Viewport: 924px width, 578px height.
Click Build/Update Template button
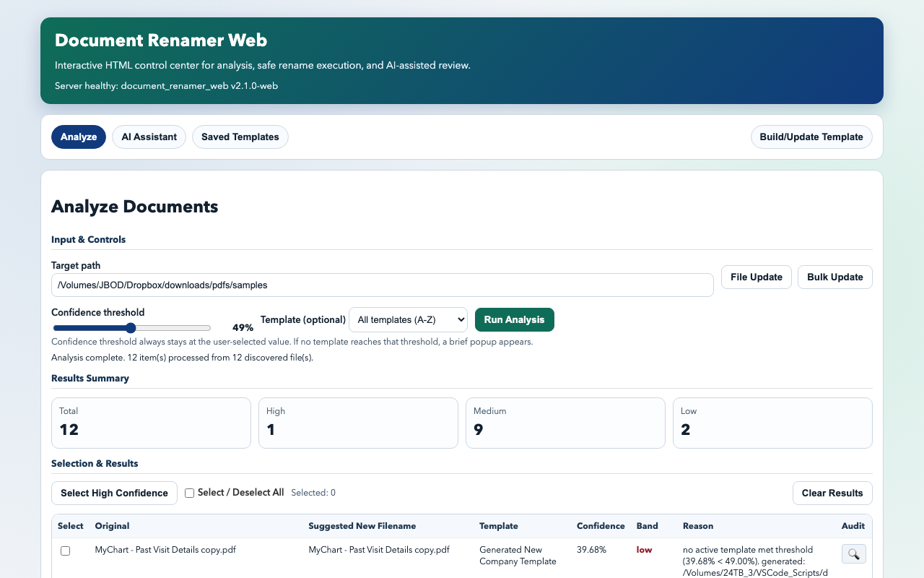811,137
